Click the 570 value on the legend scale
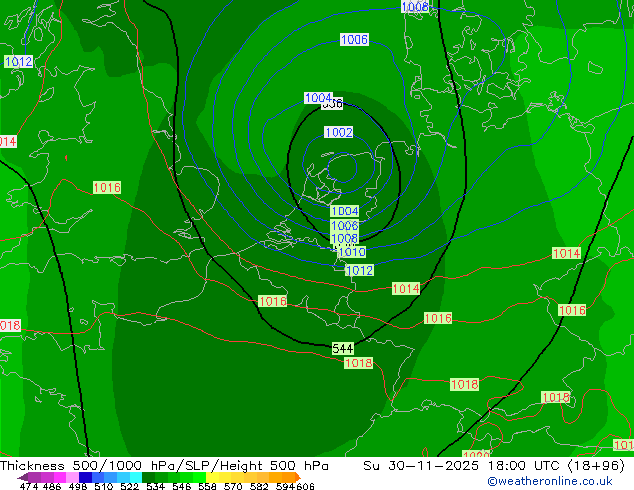Image resolution: width=634 pixels, height=490 pixels. [x=233, y=486]
